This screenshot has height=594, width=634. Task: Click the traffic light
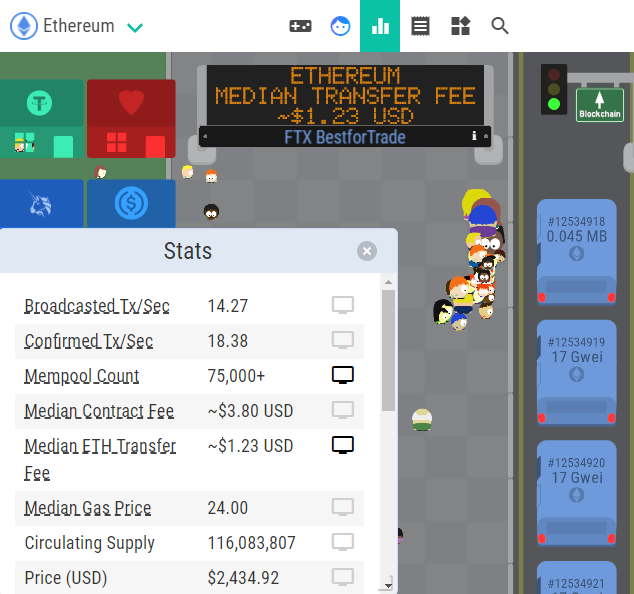554,89
